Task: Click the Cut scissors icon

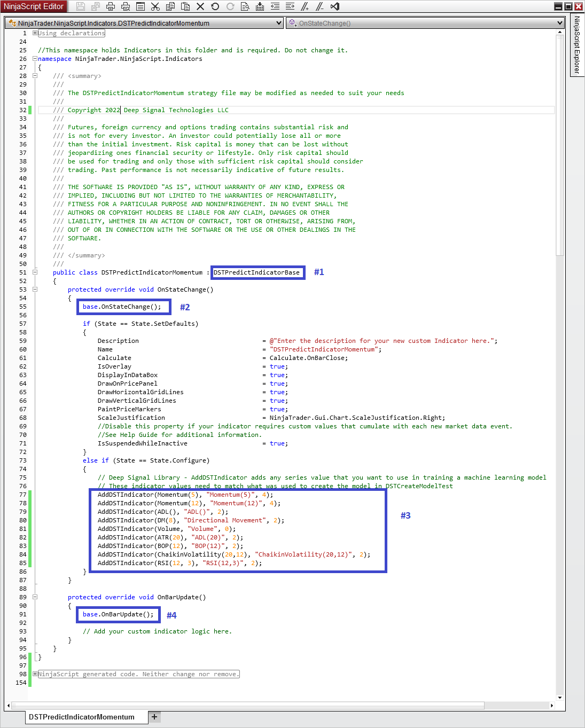Action: point(155,6)
